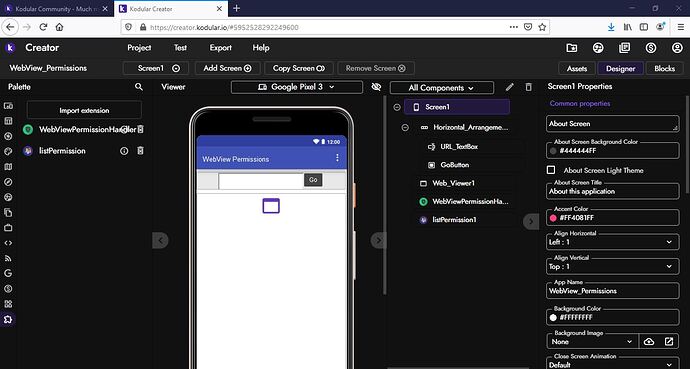The height and width of the screenshot is (369, 690).
Task: Click the Go button in phone preview
Action: (x=313, y=179)
